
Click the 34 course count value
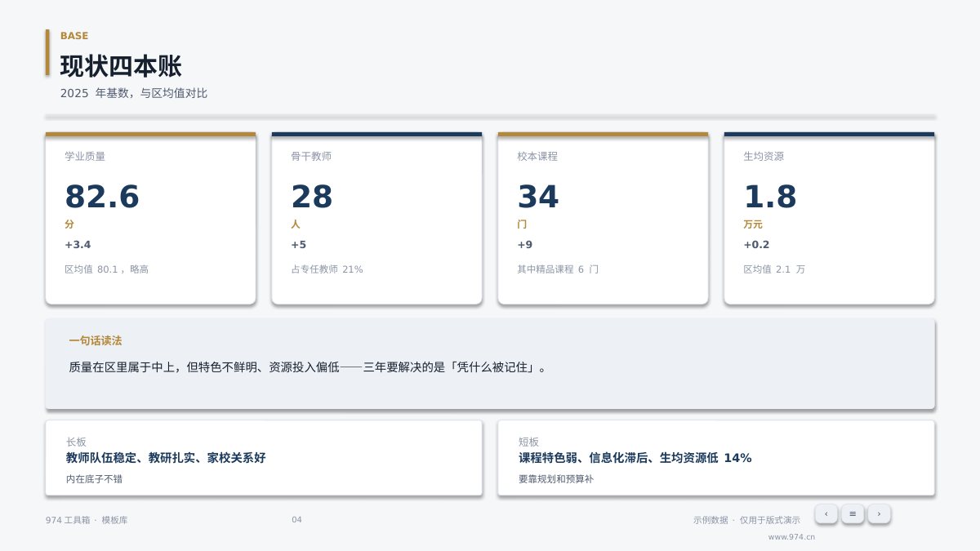click(538, 197)
